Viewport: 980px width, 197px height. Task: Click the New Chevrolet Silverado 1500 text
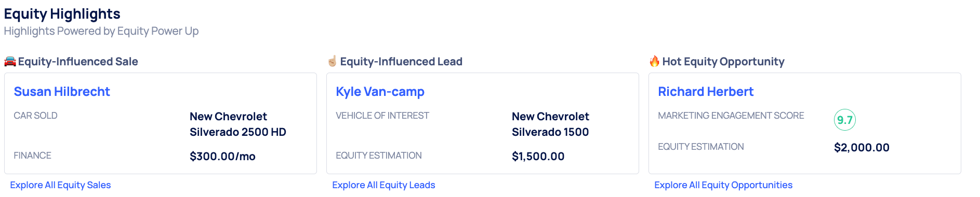tap(550, 124)
